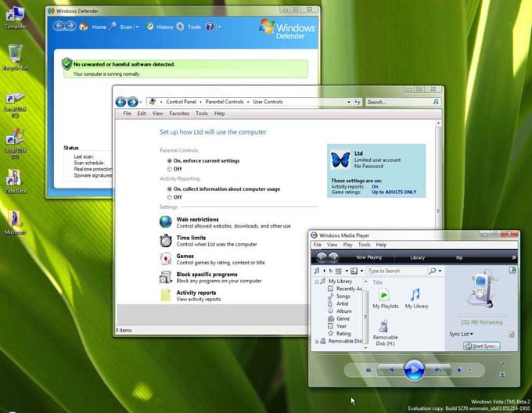Click the Start Sync button
This screenshot has width=532, height=413.
coord(481,346)
